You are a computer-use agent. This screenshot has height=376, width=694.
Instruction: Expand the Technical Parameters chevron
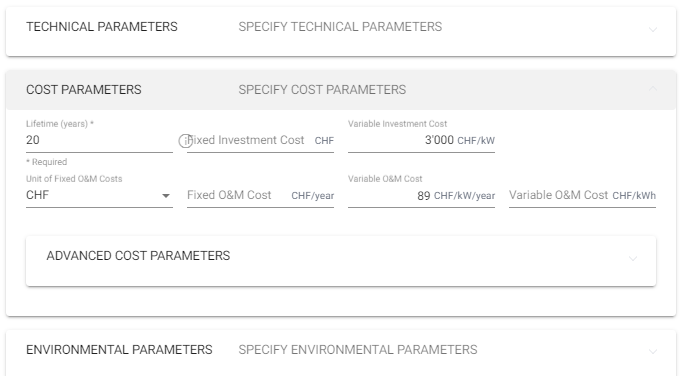coord(653,30)
